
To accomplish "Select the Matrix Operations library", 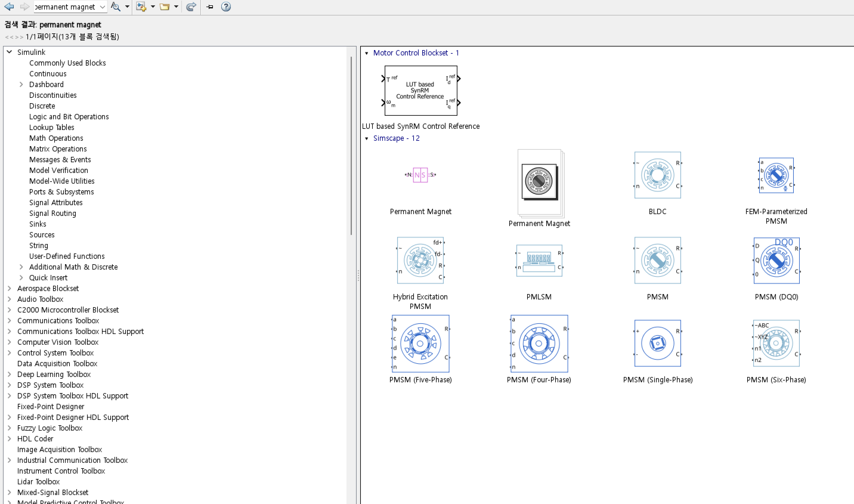I will pyautogui.click(x=58, y=149).
